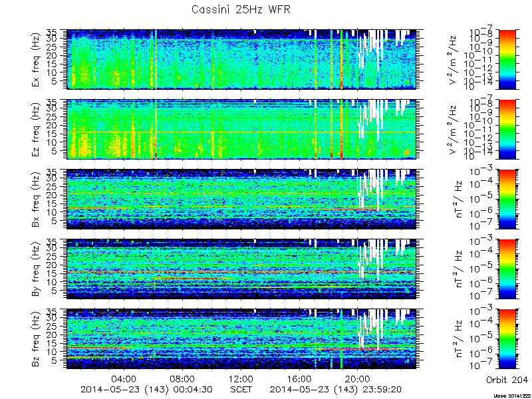Click inside the By spectrogram panel
The image size is (532, 399).
click(x=241, y=269)
